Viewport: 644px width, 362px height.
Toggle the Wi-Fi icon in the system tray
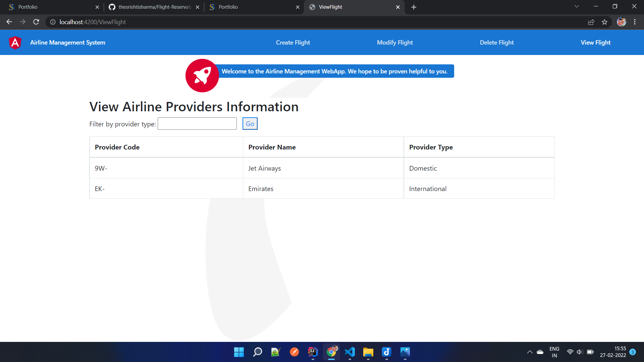click(570, 352)
